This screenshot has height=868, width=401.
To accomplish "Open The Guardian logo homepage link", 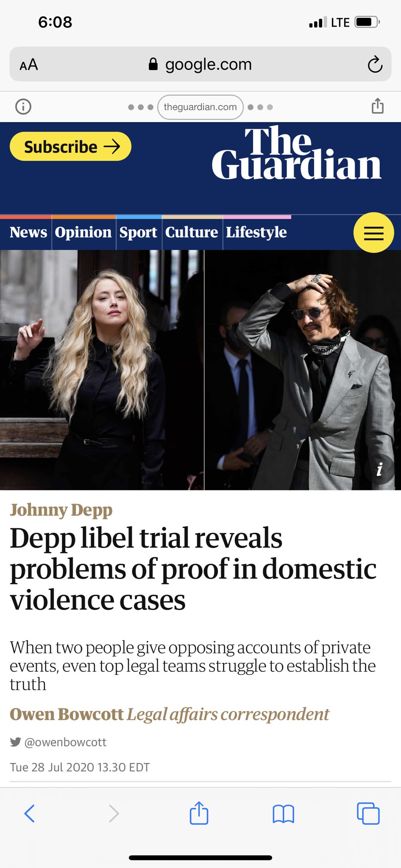I will coord(297,153).
